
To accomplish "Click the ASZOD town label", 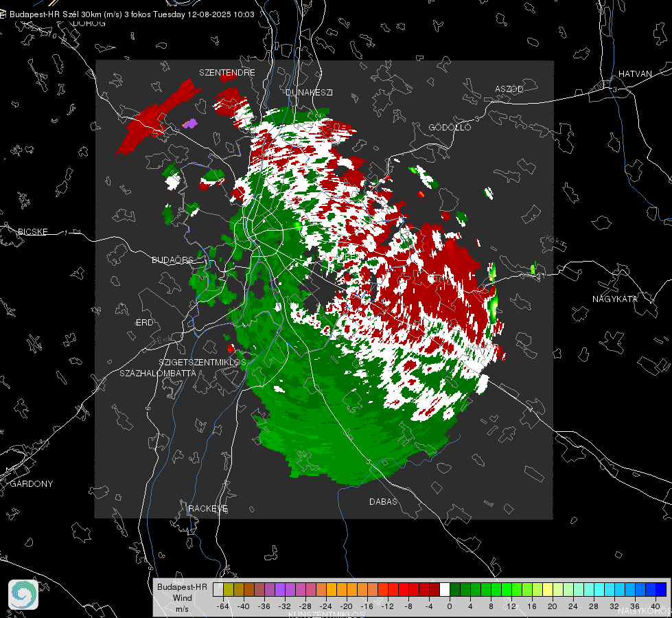I will pos(509,89).
